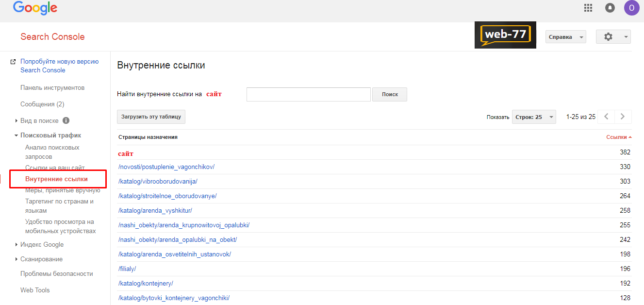The image size is (644, 305).
Task: Open Панель инструментов in sidebar
Action: (52, 87)
